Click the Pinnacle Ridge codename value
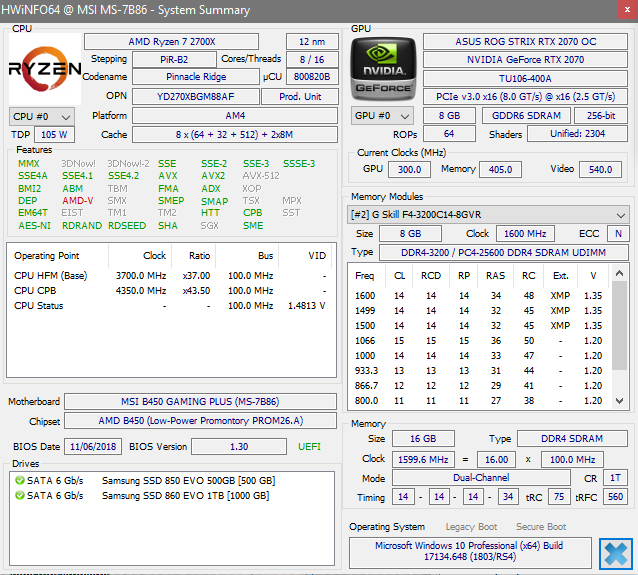The image size is (638, 575). click(x=196, y=77)
